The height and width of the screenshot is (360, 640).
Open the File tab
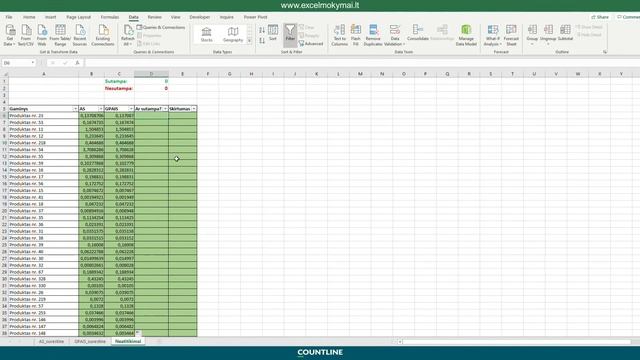9,17
